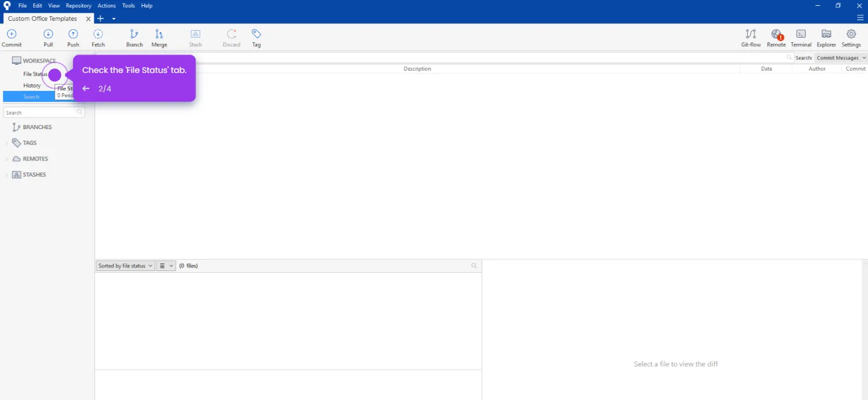Restore down the application window
The width and height of the screenshot is (868, 400).
838,6
